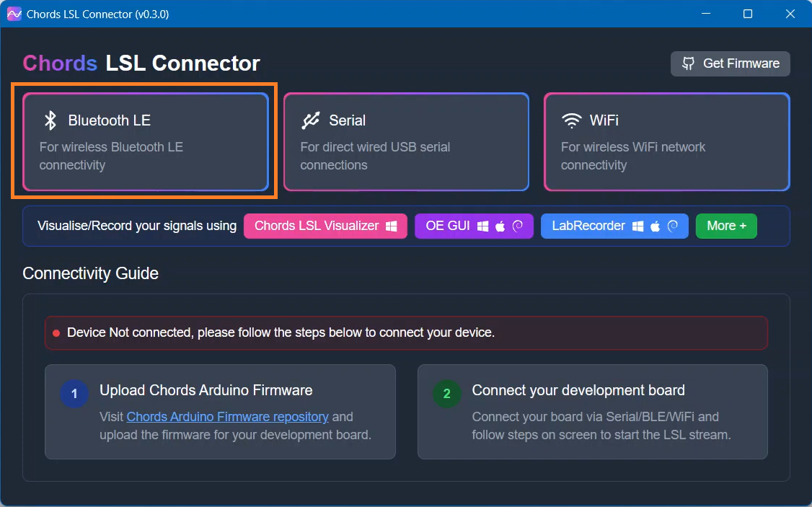812x507 pixels.
Task: Click the LabRecorder label text
Action: [x=588, y=226]
